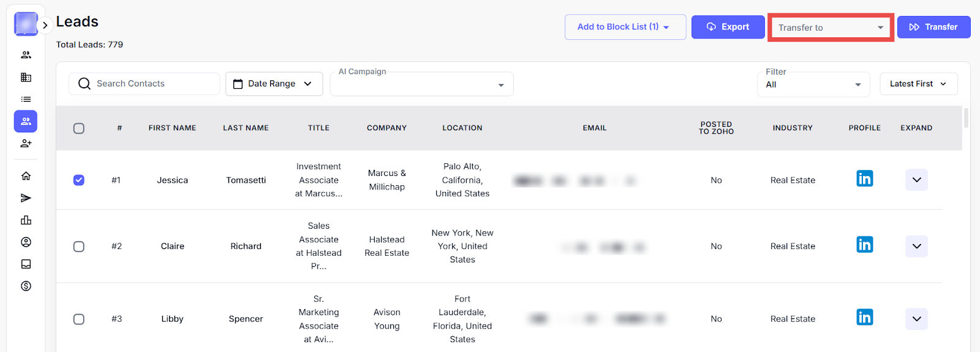Open the add-person icon in sidebar
Viewport: 980px width, 352px height.
point(26,143)
